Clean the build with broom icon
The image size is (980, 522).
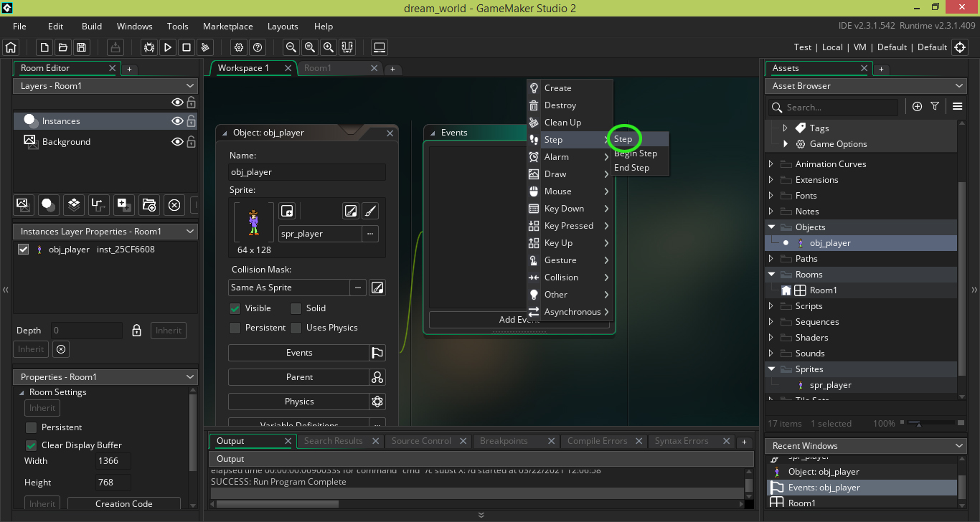click(205, 47)
